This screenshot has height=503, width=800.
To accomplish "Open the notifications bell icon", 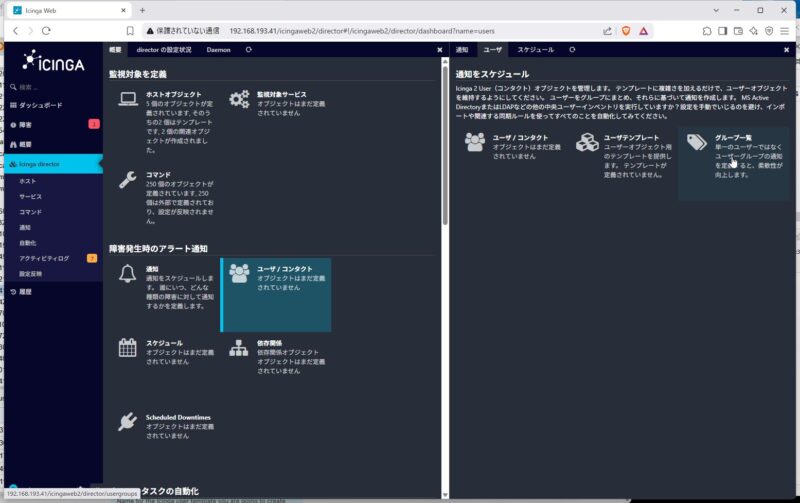I will (x=128, y=273).
